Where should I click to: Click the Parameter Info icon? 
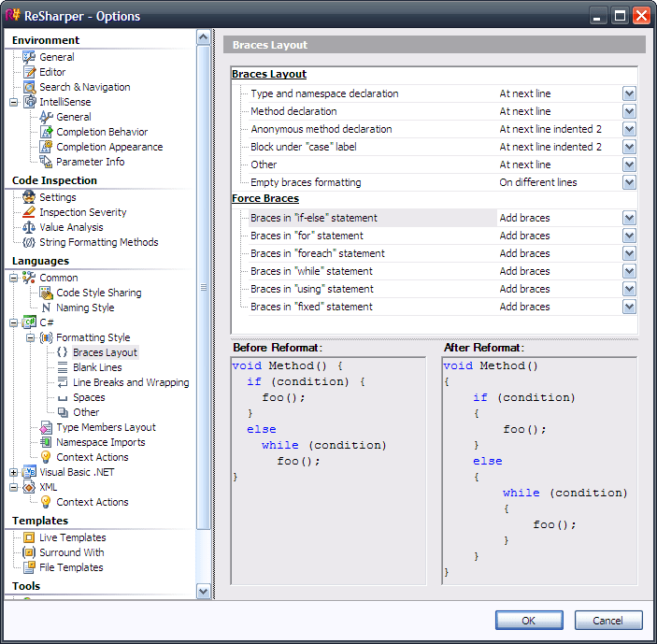click(x=46, y=162)
